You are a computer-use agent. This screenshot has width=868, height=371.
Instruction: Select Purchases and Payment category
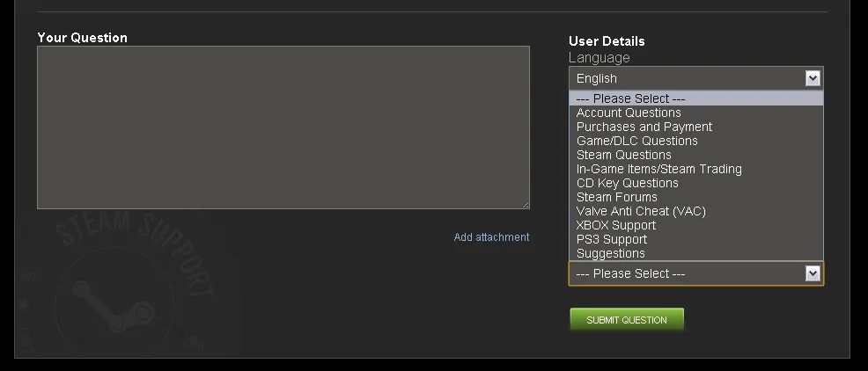click(x=644, y=127)
